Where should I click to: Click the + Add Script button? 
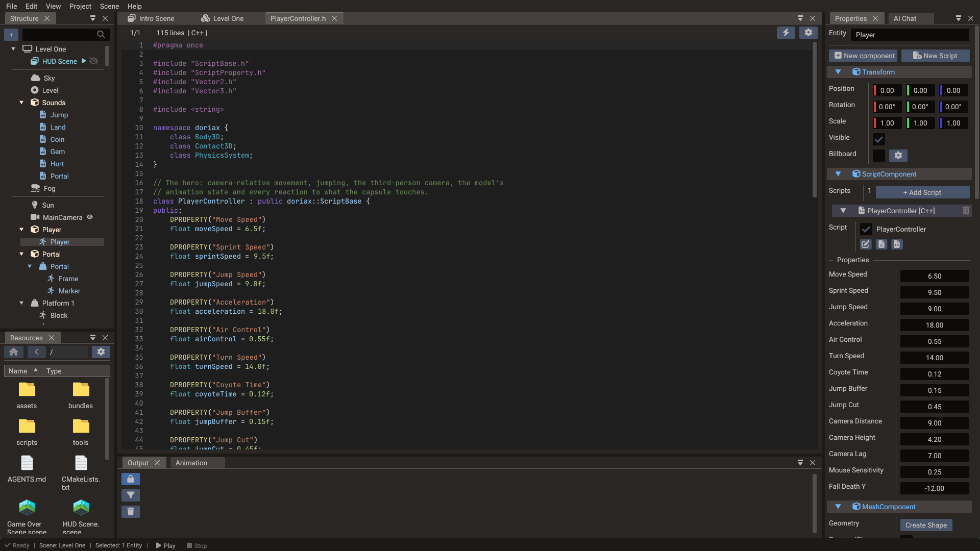pyautogui.click(x=922, y=192)
